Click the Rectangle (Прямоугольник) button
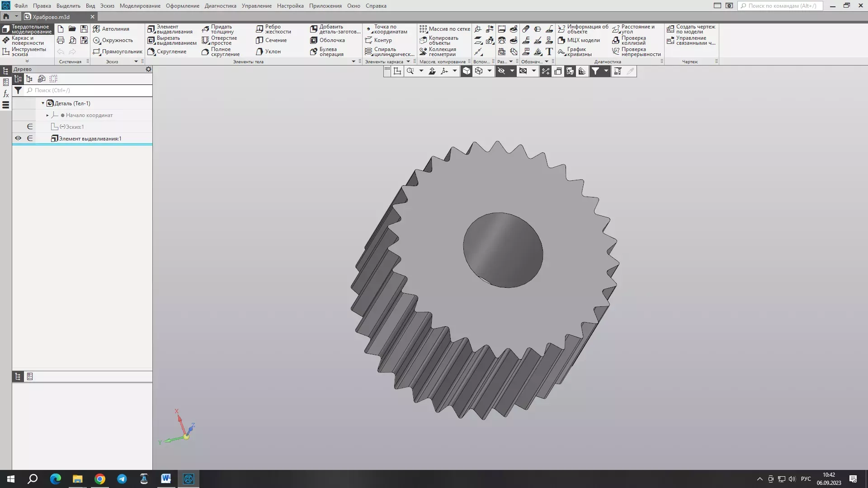The width and height of the screenshot is (868, 488). 118,52
